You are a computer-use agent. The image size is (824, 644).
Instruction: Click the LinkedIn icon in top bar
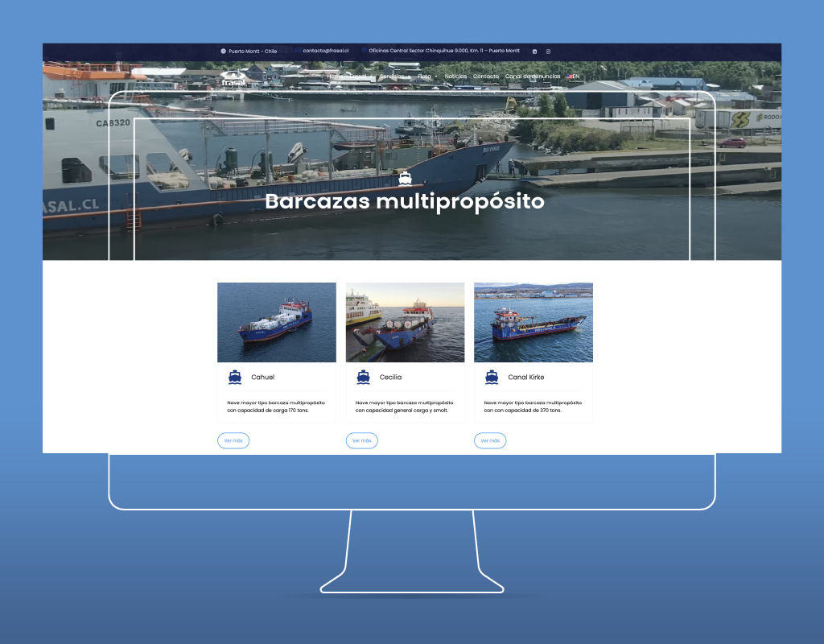pos(535,52)
